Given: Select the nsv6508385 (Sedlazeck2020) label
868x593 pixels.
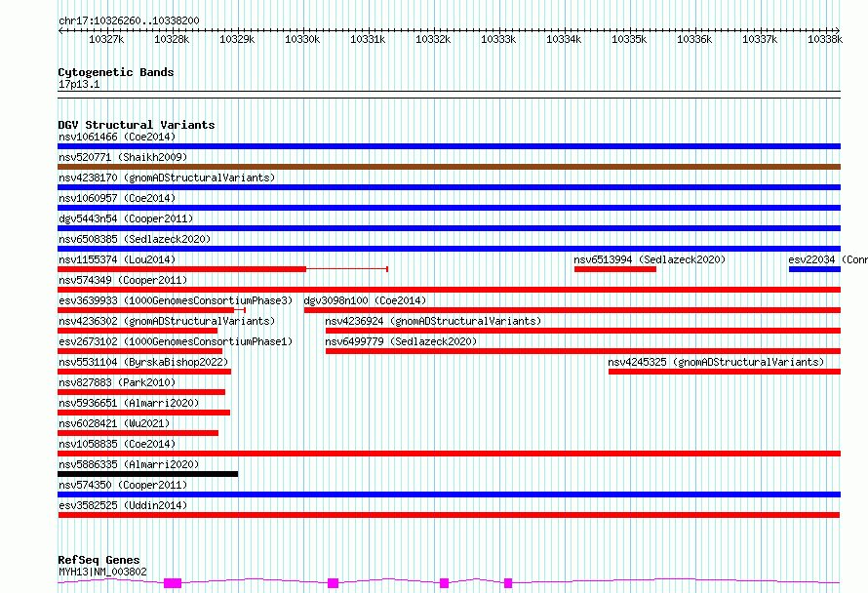Looking at the screenshot, I should click(x=135, y=239).
